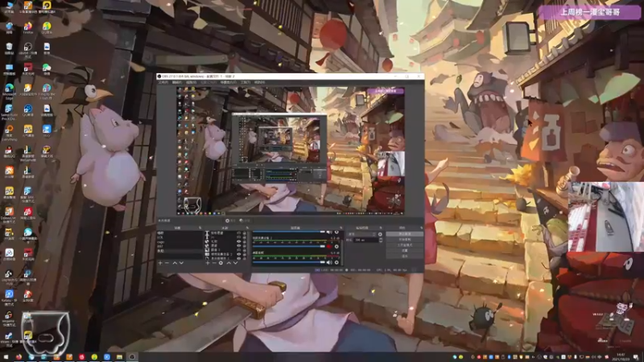The image size is (644, 362).
Task: Toggle visibility of the 图像 source
Action: coord(238,249)
